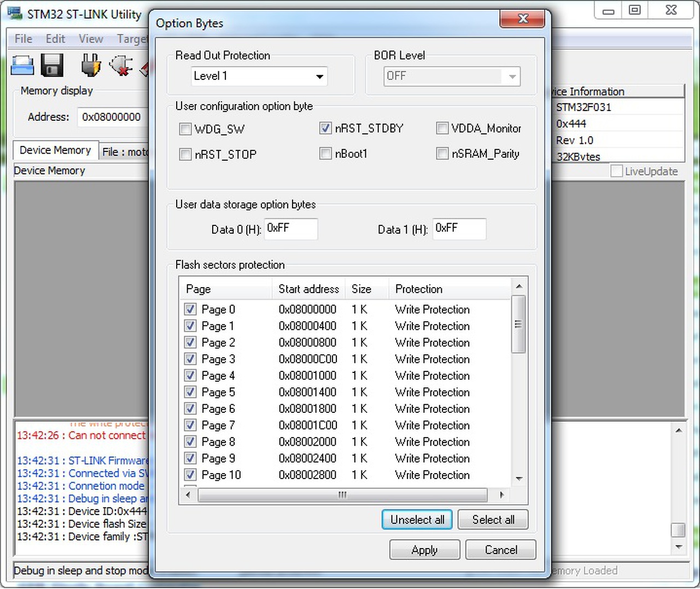700x589 pixels.
Task: Click Write Protection text in Page 7 row
Action: pyautogui.click(x=432, y=425)
